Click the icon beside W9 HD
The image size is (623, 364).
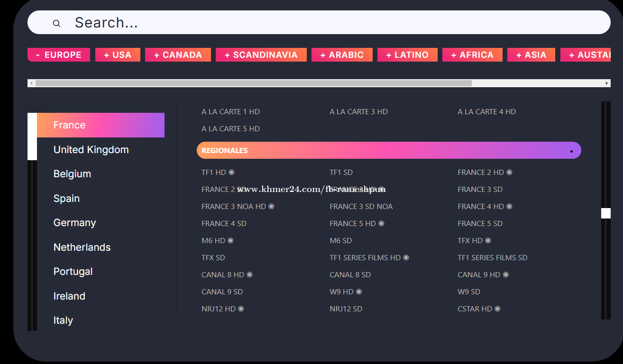(359, 292)
